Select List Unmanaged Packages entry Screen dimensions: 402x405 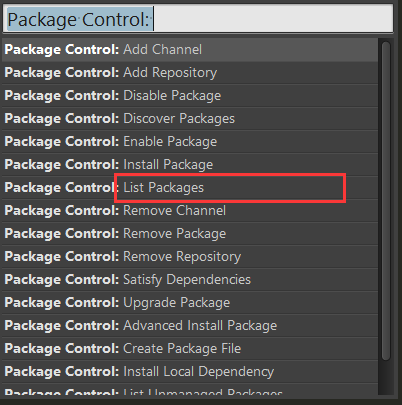190,389
